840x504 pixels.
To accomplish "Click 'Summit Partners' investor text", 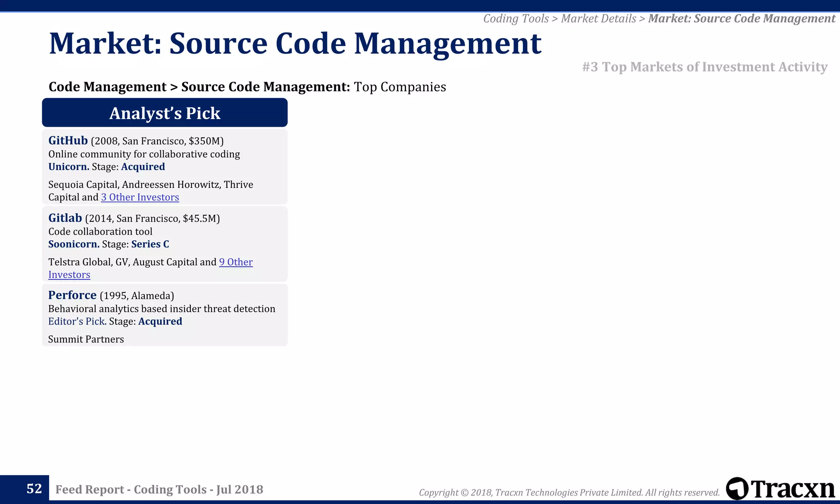I will click(x=86, y=339).
